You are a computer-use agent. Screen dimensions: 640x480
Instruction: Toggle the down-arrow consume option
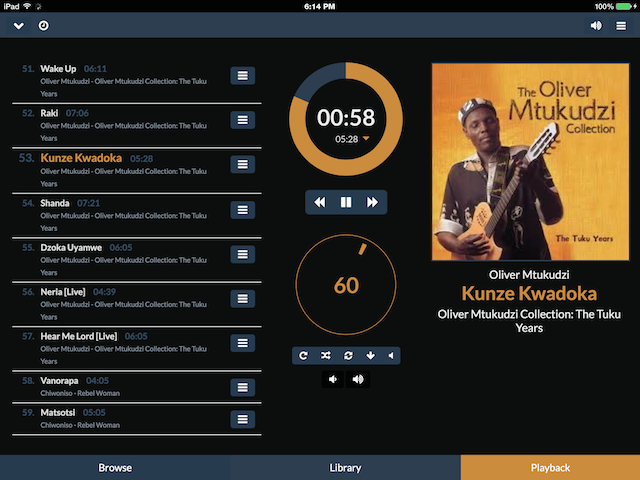coord(370,356)
